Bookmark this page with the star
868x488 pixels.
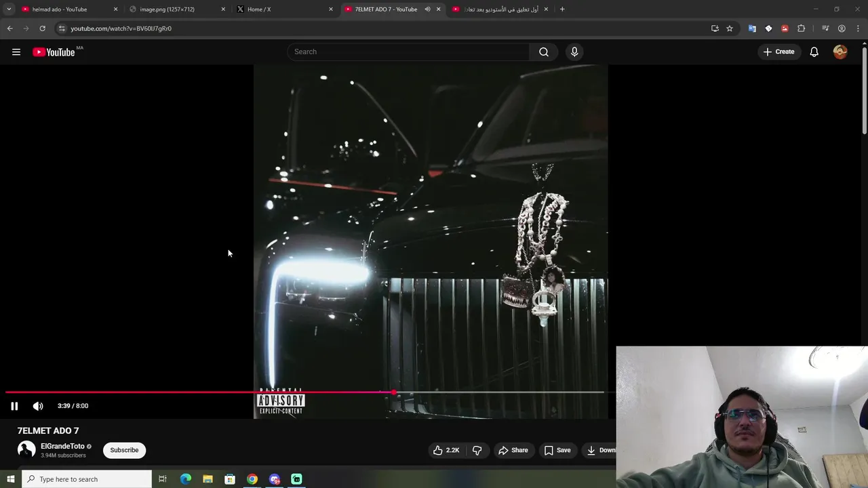730,28
